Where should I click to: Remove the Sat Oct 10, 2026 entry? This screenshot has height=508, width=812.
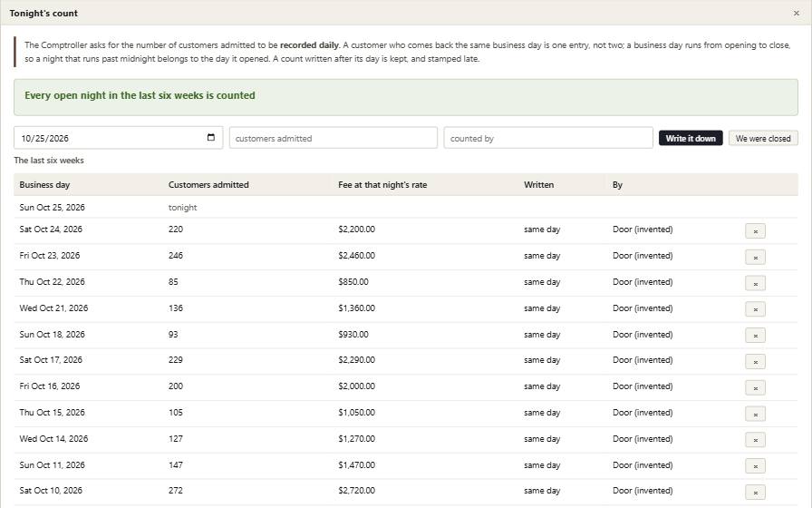point(755,492)
